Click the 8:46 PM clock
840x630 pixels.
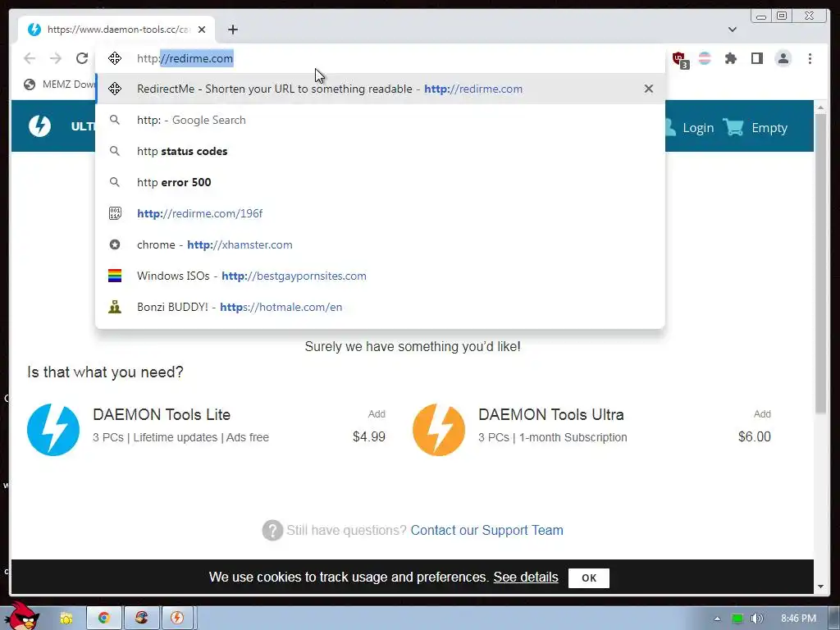pyautogui.click(x=798, y=619)
